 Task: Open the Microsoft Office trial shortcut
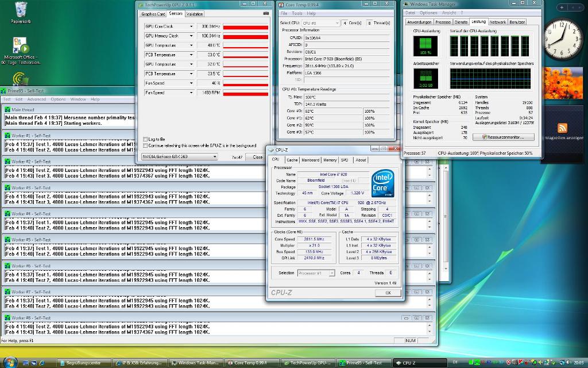click(21, 51)
